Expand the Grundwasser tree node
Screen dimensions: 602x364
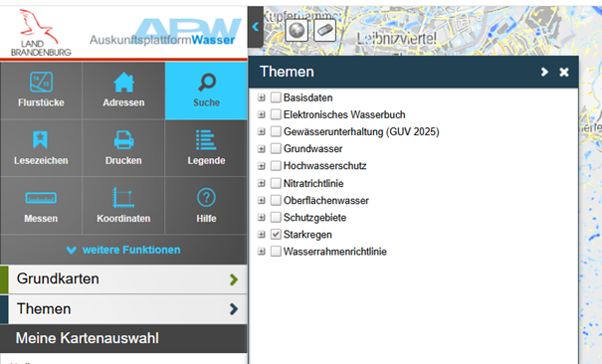[x=262, y=149]
